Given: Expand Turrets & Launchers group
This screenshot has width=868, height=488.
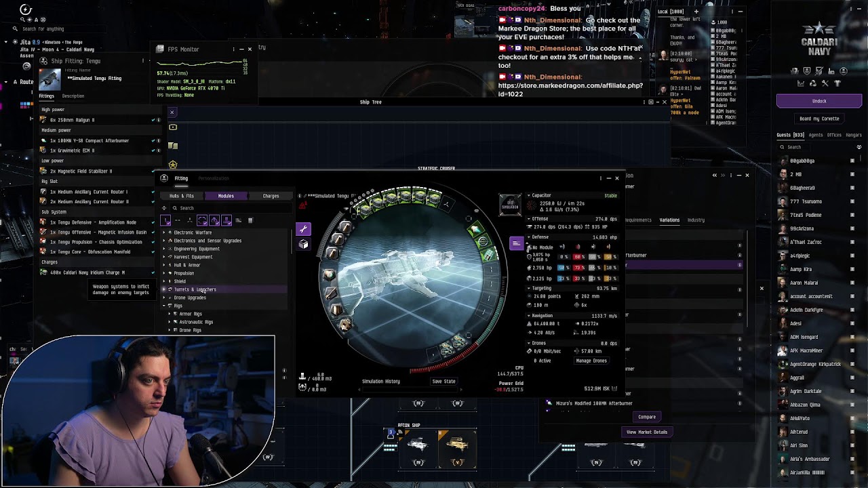Looking at the screenshot, I should pyautogui.click(x=164, y=289).
